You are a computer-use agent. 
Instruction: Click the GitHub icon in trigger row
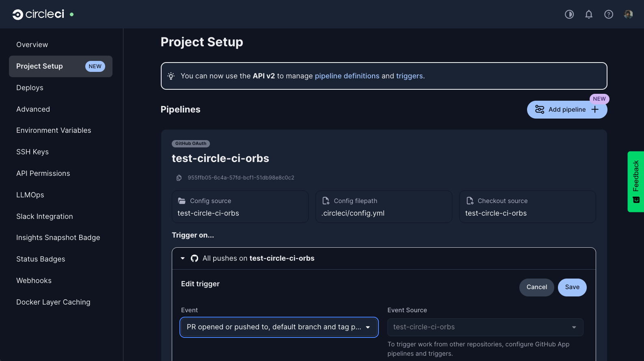194,258
